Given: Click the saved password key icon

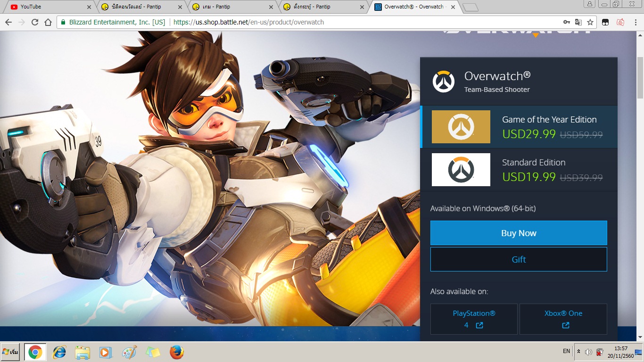Looking at the screenshot, I should (x=567, y=22).
